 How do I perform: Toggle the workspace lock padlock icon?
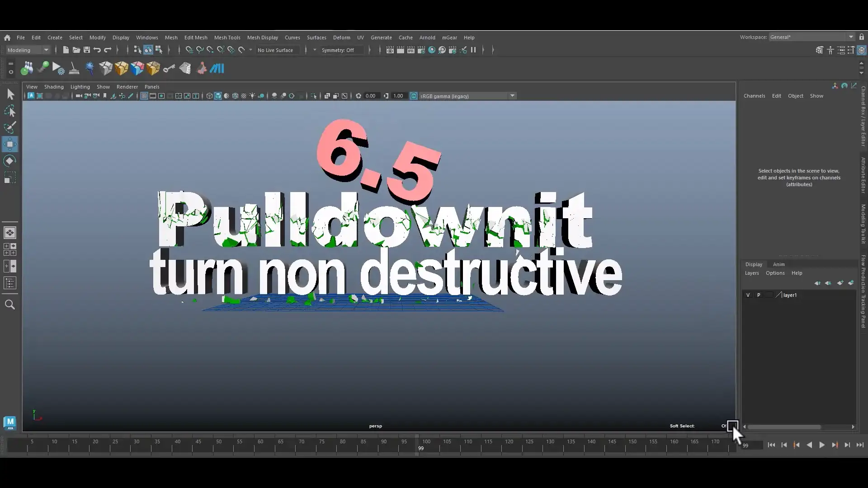[862, 37]
